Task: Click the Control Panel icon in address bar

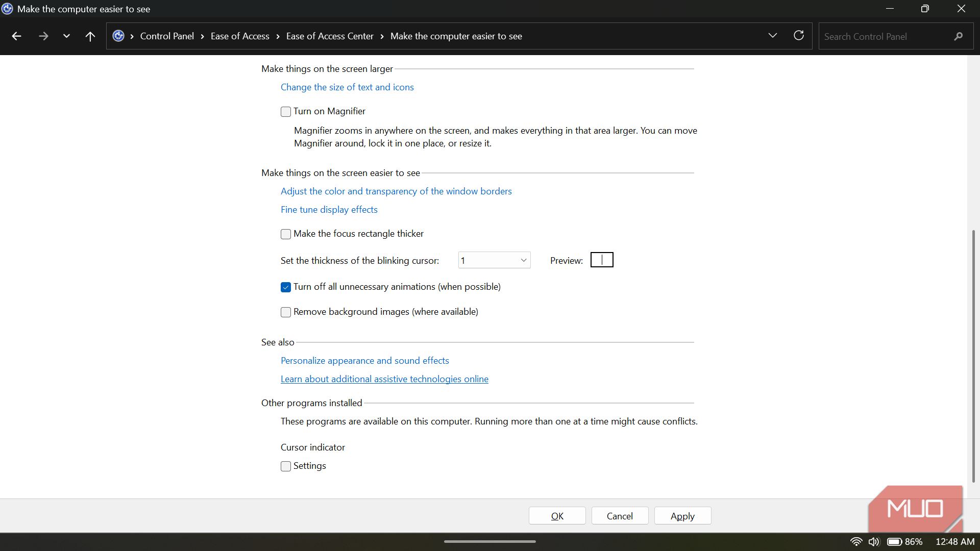Action: coord(118,36)
